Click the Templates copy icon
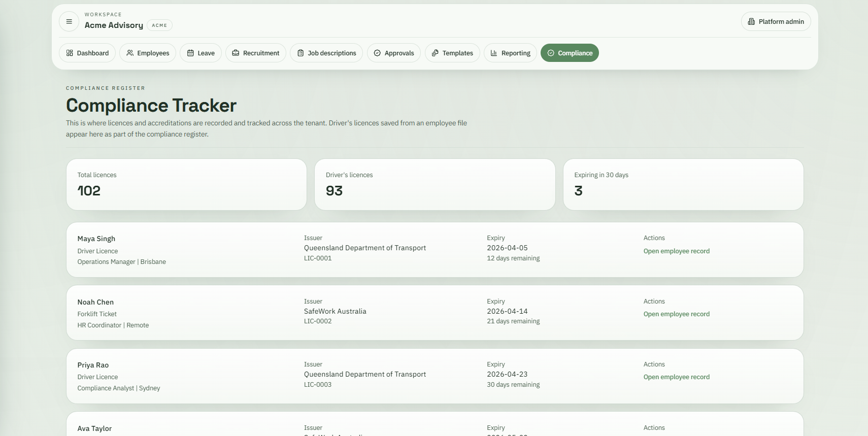This screenshot has height=436, width=868. pos(435,53)
